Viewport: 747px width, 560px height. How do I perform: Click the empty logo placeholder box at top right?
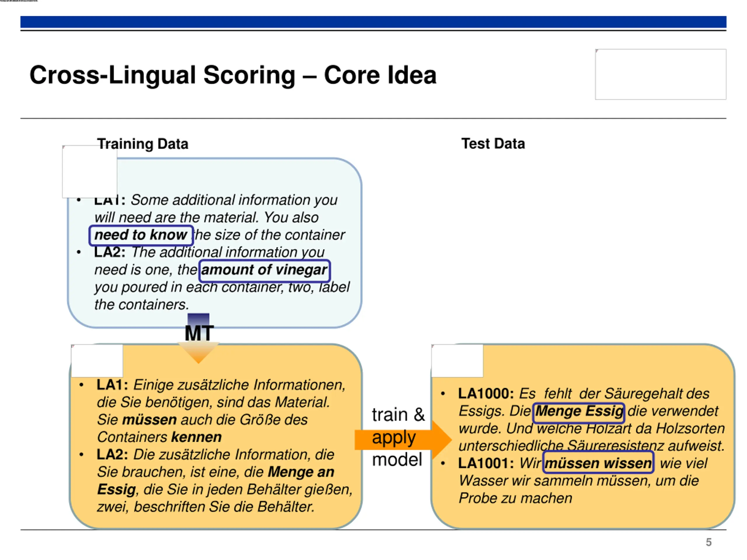(x=661, y=74)
